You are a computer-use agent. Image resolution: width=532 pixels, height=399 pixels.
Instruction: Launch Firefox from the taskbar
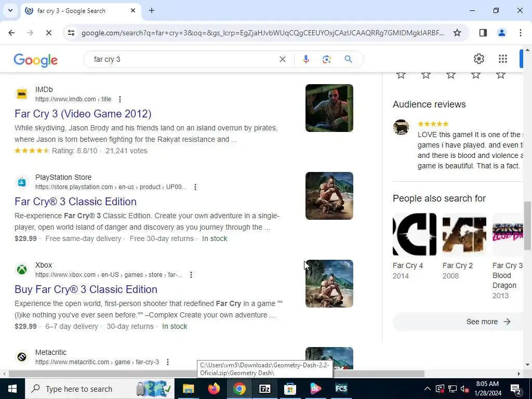coord(214,389)
